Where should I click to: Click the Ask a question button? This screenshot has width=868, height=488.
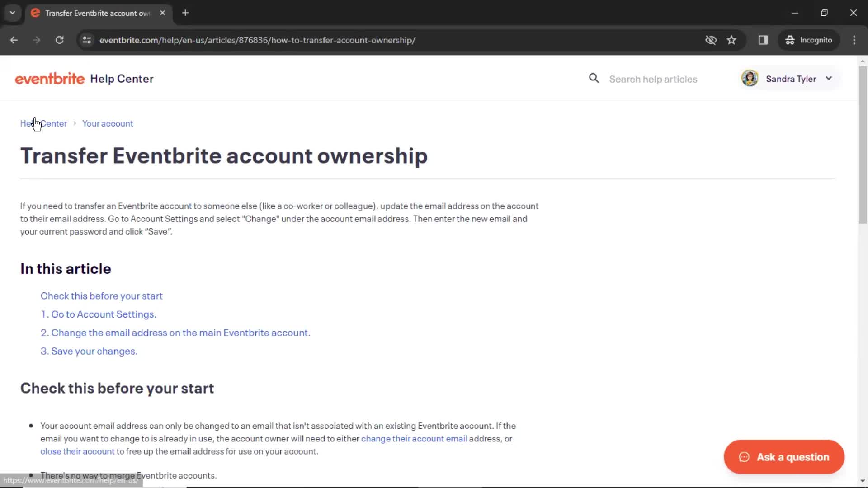(x=783, y=456)
